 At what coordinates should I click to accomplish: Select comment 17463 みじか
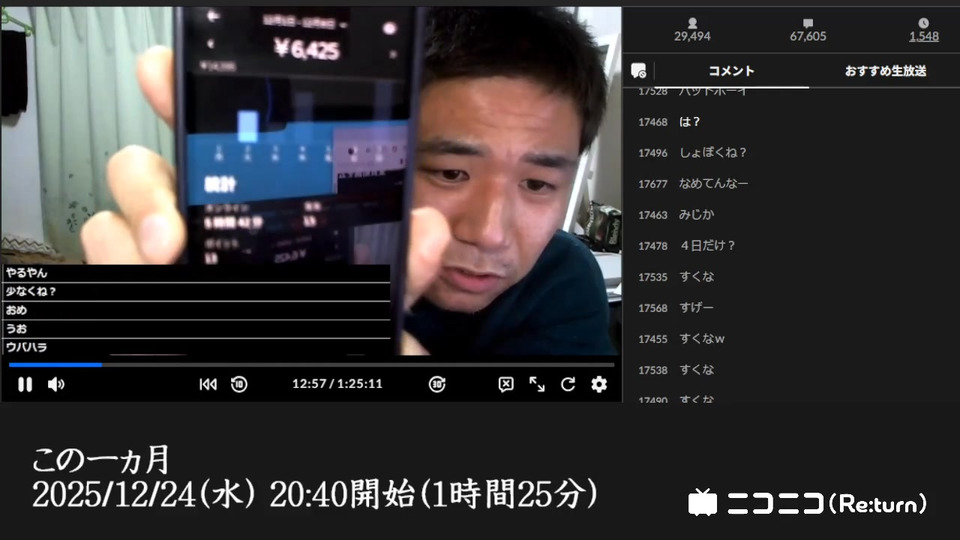point(791,215)
